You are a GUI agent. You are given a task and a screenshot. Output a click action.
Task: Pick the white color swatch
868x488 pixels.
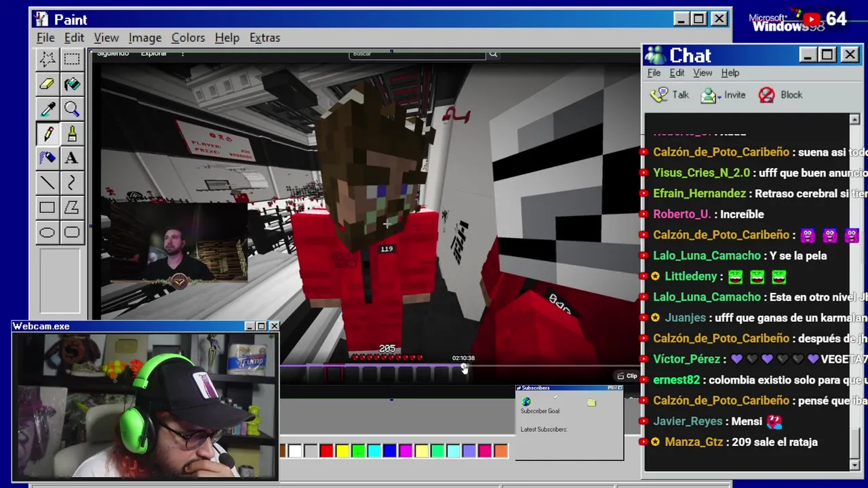pos(295,451)
